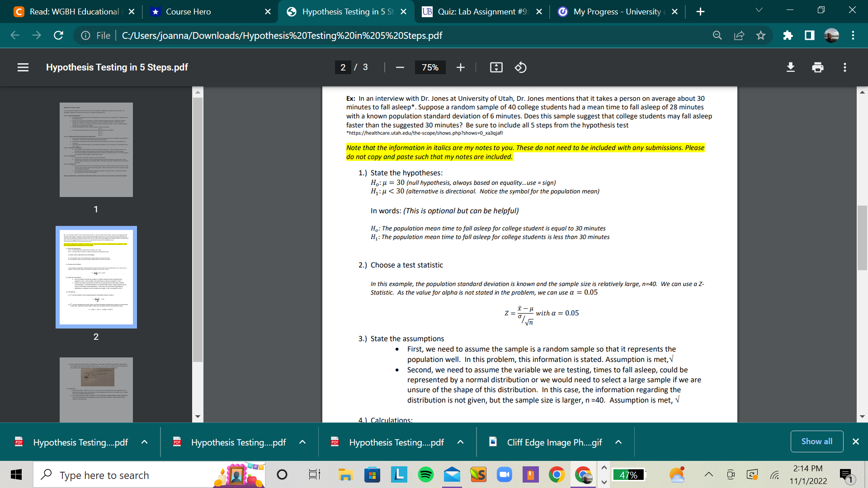Expand the Cliff Edge Image download chevron
868x488 pixels.
pyautogui.click(x=618, y=442)
